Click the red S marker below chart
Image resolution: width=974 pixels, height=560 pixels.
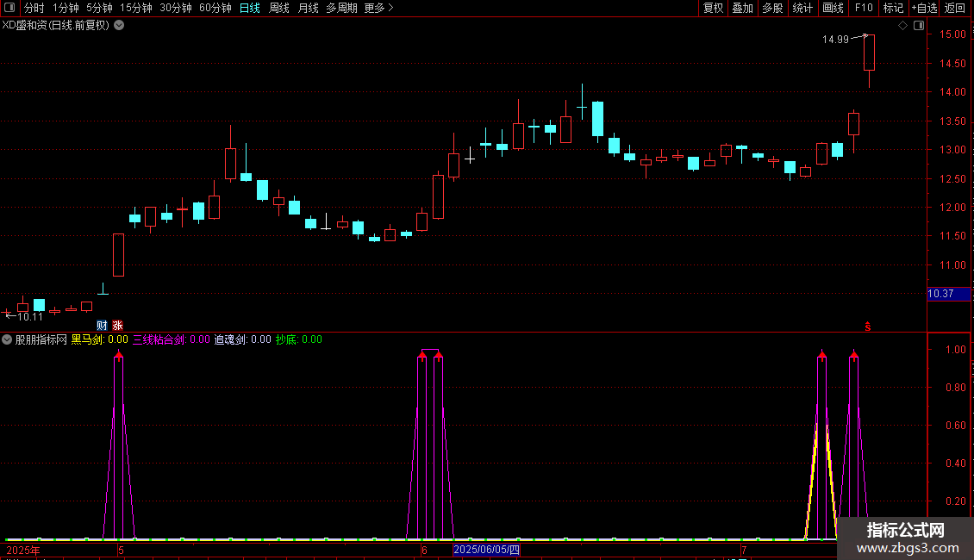tap(868, 327)
